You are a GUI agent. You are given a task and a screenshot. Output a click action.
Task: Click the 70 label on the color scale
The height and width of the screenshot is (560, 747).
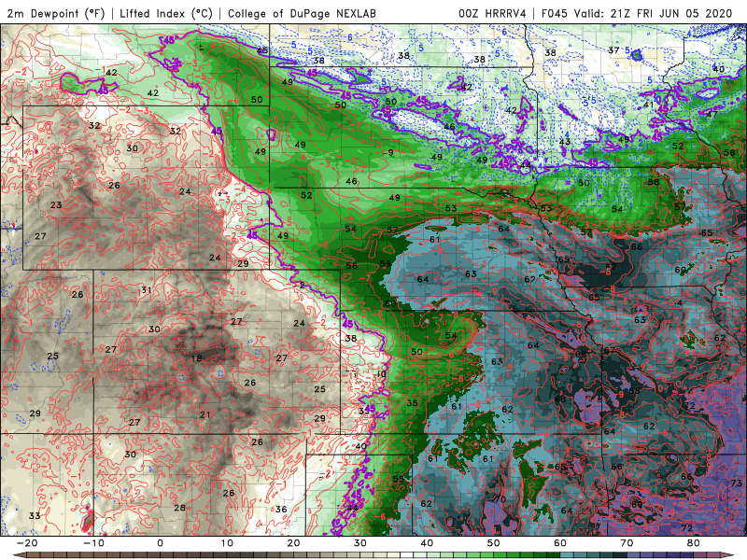(627, 543)
